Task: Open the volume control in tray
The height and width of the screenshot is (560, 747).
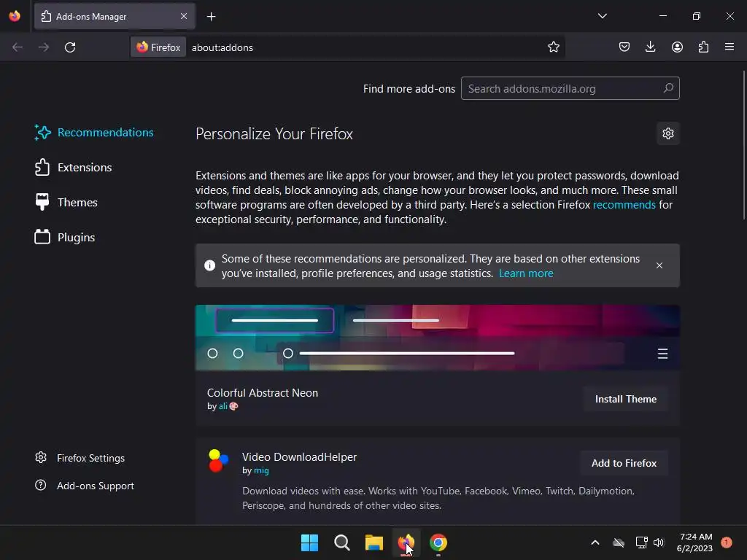Action: (x=659, y=542)
